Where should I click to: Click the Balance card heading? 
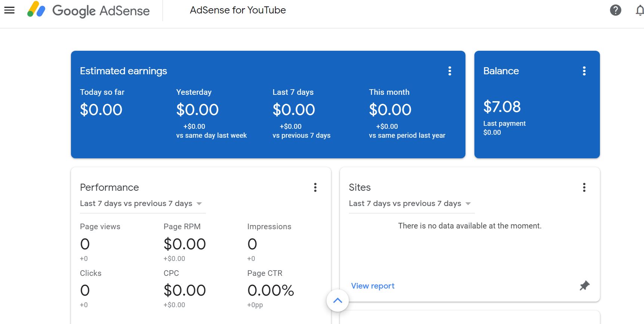501,71
